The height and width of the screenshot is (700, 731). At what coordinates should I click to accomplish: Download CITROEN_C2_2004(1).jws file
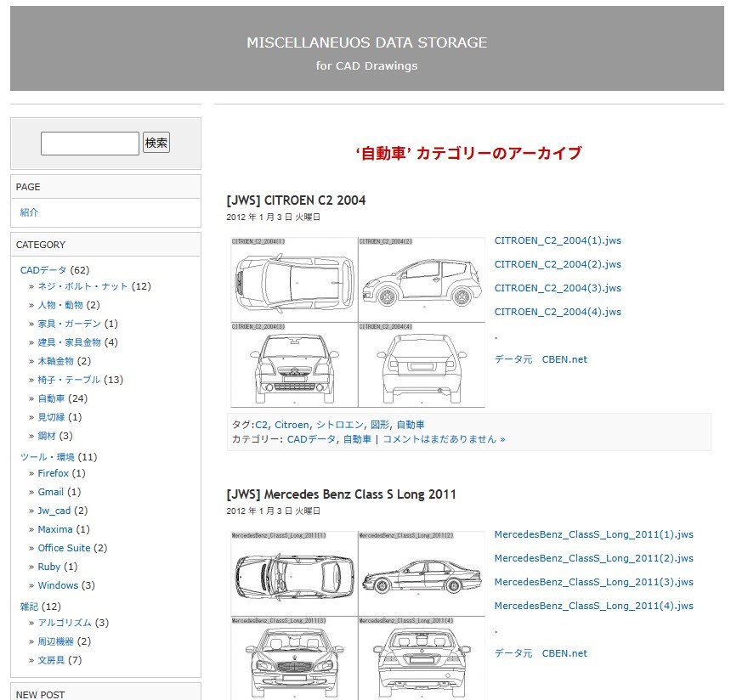coord(558,240)
